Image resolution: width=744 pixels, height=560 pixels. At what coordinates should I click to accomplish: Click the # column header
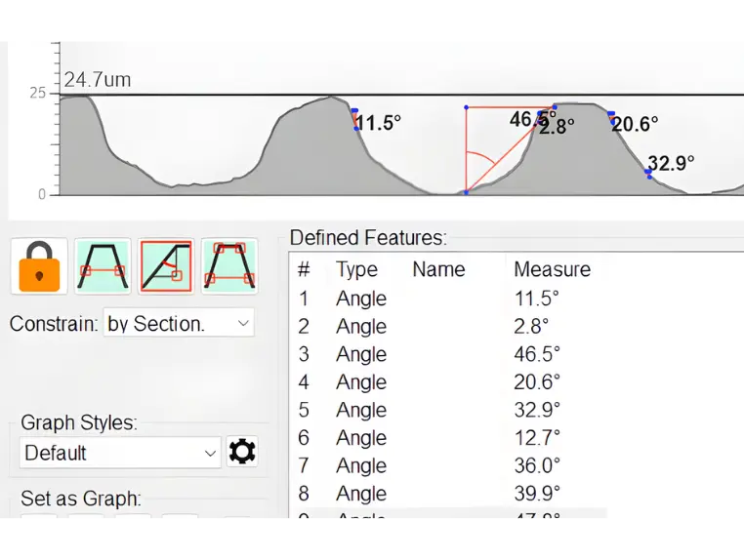(304, 269)
